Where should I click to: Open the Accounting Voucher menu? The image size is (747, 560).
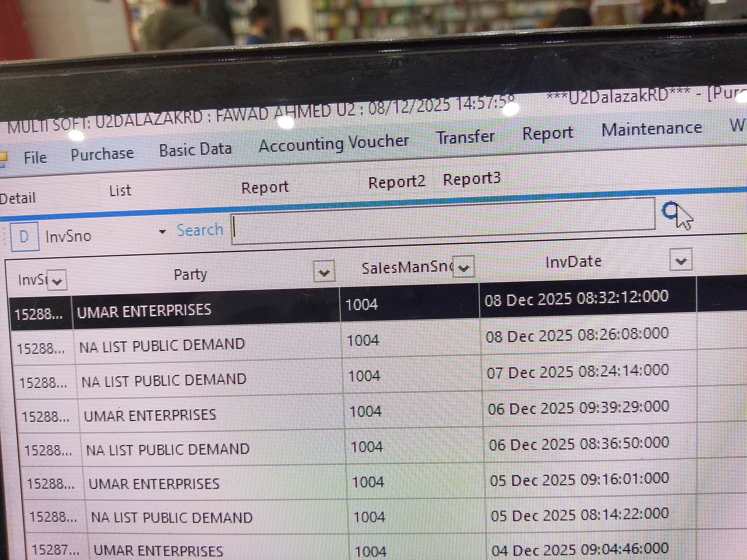334,144
